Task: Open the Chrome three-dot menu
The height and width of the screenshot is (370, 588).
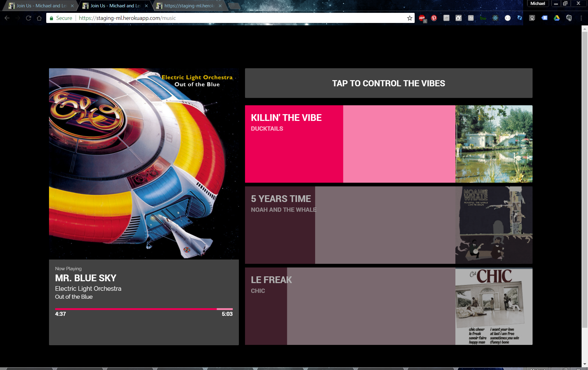Action: [581, 18]
